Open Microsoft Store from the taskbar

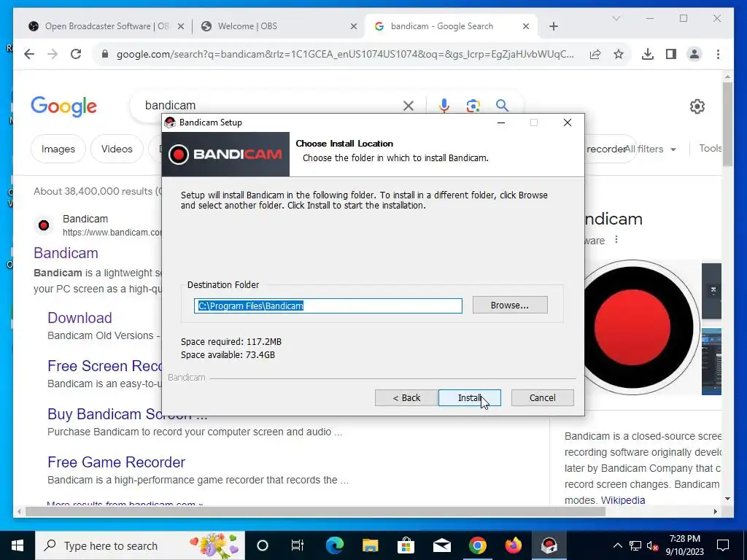[x=406, y=545]
